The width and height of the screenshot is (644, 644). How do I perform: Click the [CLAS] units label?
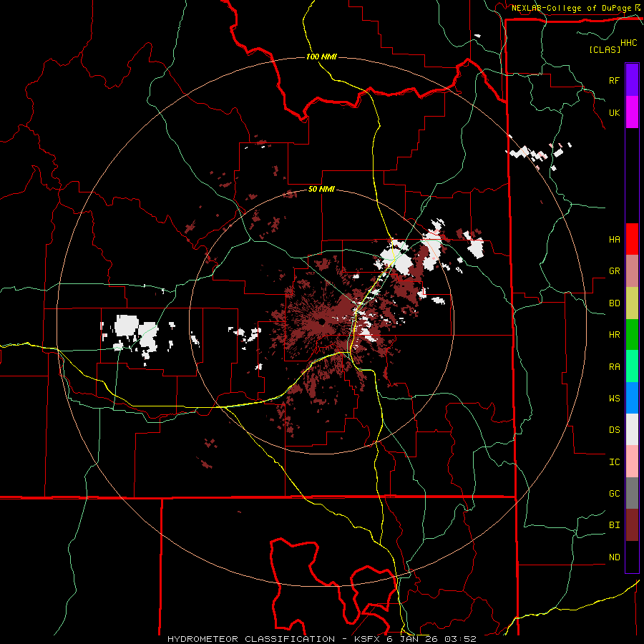point(605,49)
